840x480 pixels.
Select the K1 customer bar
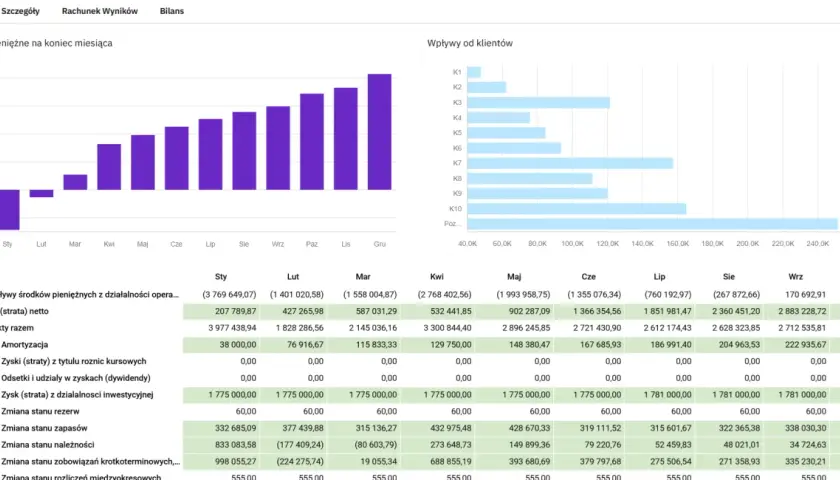click(x=474, y=72)
